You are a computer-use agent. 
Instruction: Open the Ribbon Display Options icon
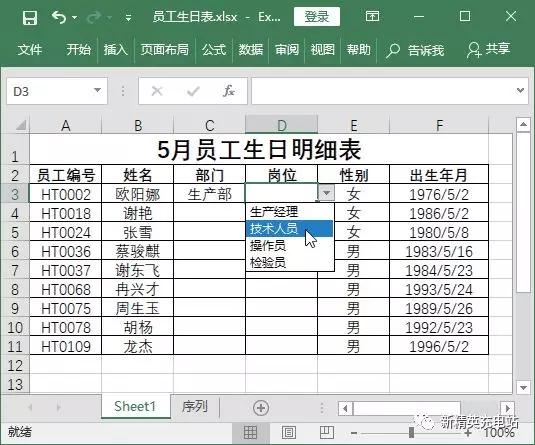click(372, 16)
